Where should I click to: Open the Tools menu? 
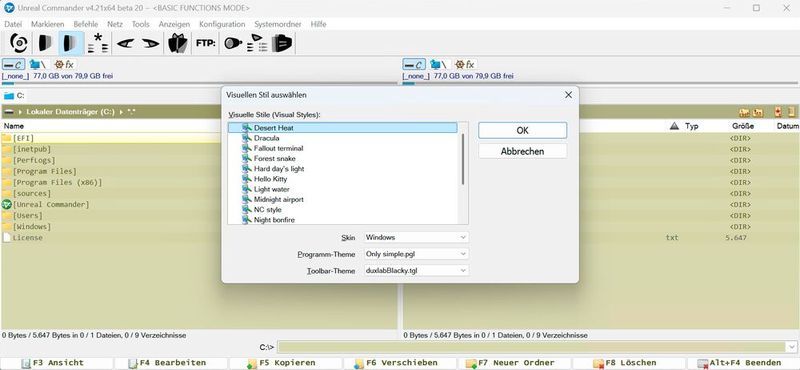pos(141,24)
